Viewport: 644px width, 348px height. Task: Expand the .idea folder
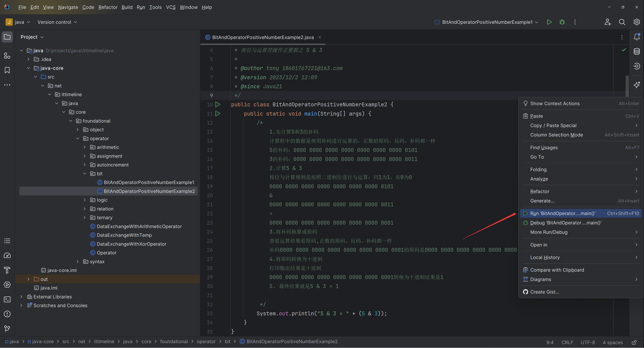28,59
